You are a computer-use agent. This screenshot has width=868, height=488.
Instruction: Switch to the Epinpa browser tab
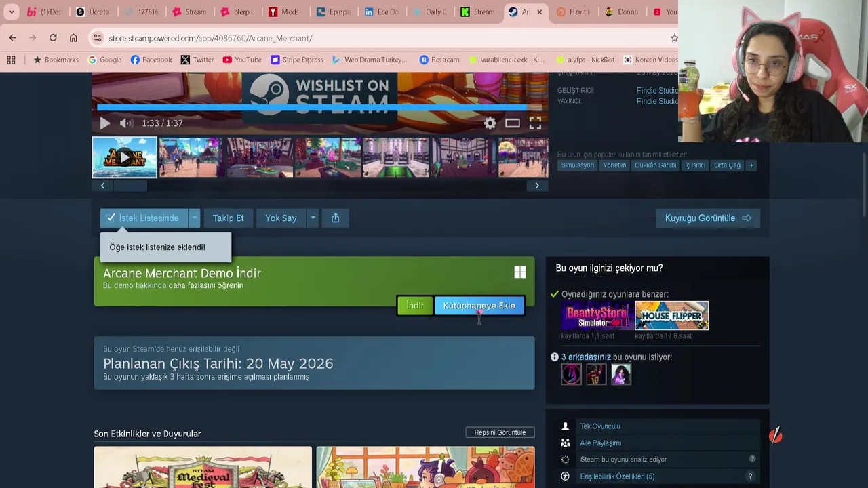point(332,12)
